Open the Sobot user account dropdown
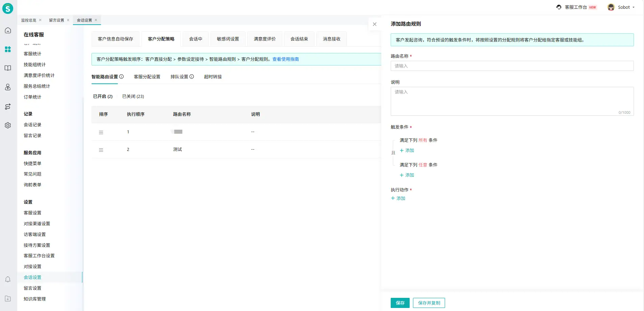Screen dimensions: 644x311 pyautogui.click(x=621, y=7)
